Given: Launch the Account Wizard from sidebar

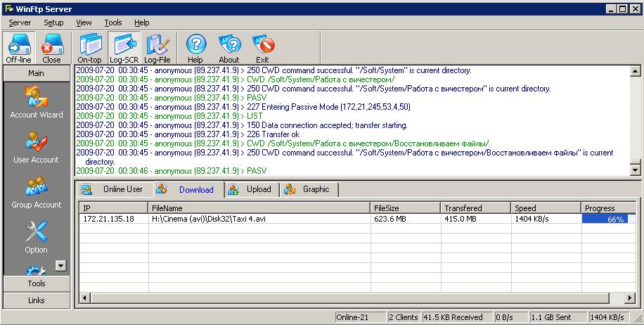Looking at the screenshot, I should (x=37, y=102).
